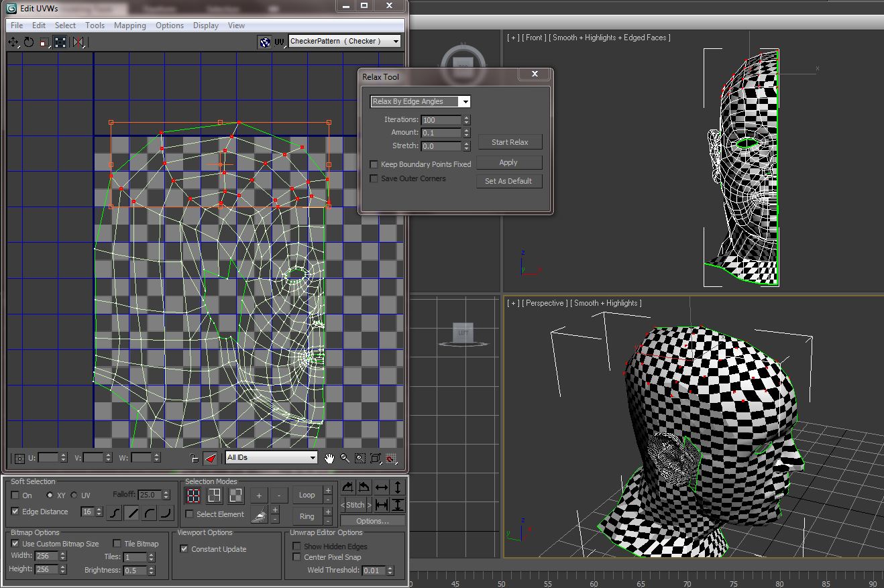The image size is (884, 588).
Task: Activate the Pan tool at editor bottom
Action: point(329,459)
